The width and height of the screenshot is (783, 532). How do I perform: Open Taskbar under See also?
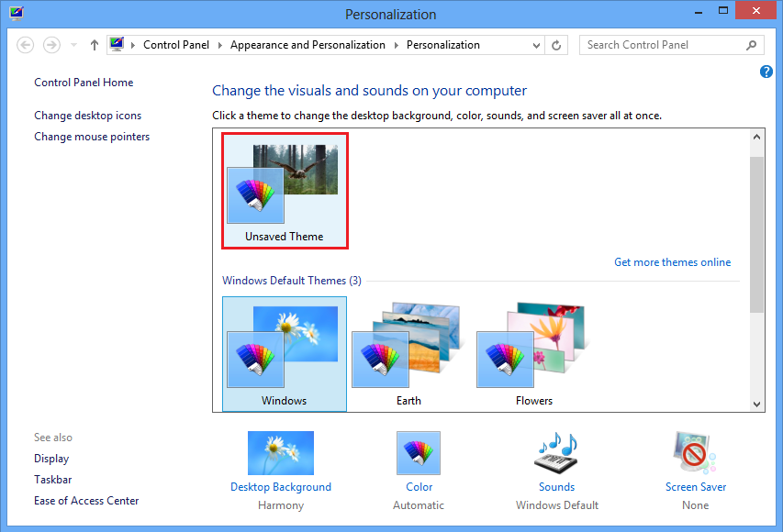[x=53, y=480]
